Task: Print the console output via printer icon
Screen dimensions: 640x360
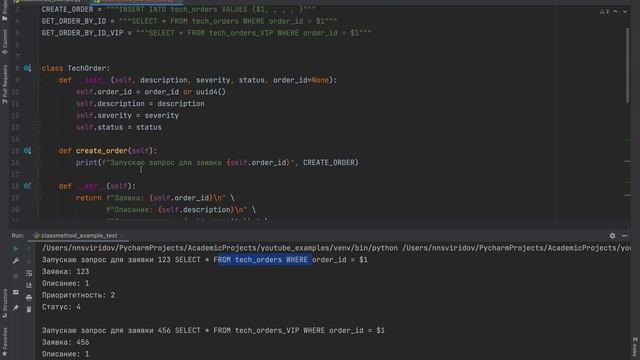Action: (x=29, y=298)
